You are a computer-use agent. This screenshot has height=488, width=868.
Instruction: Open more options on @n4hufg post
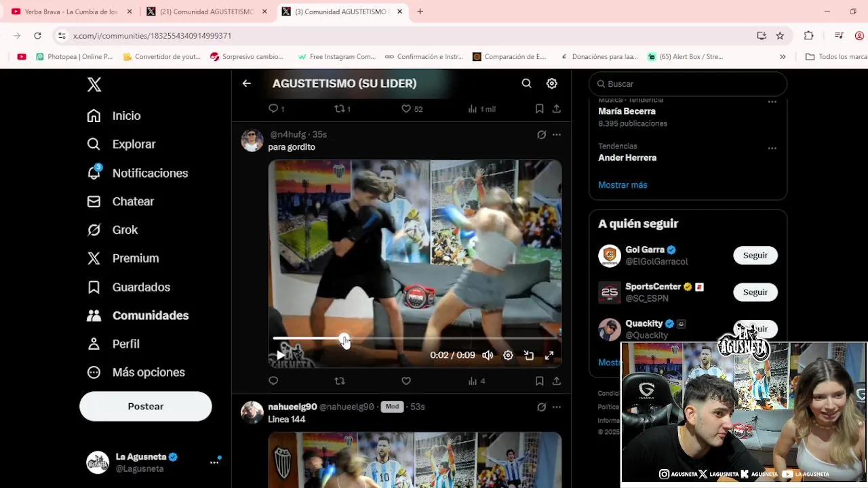point(557,135)
